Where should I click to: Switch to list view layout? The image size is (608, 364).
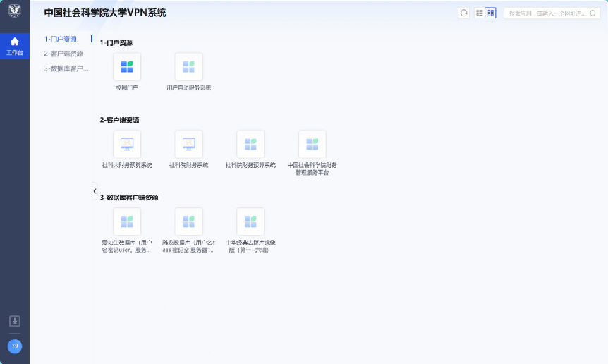480,13
